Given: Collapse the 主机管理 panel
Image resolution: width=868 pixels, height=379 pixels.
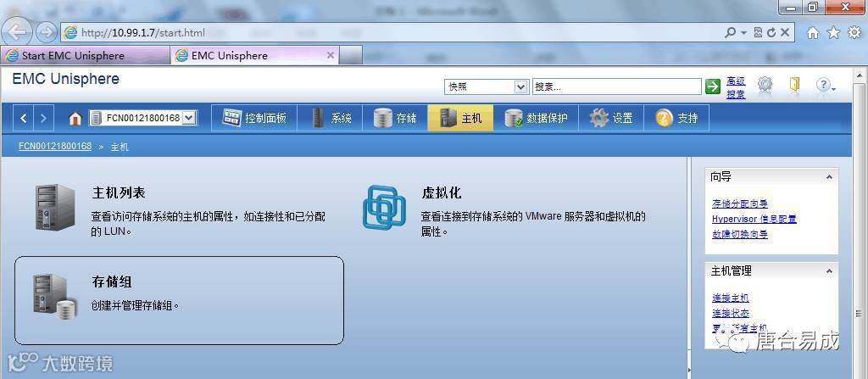Looking at the screenshot, I should click(829, 271).
